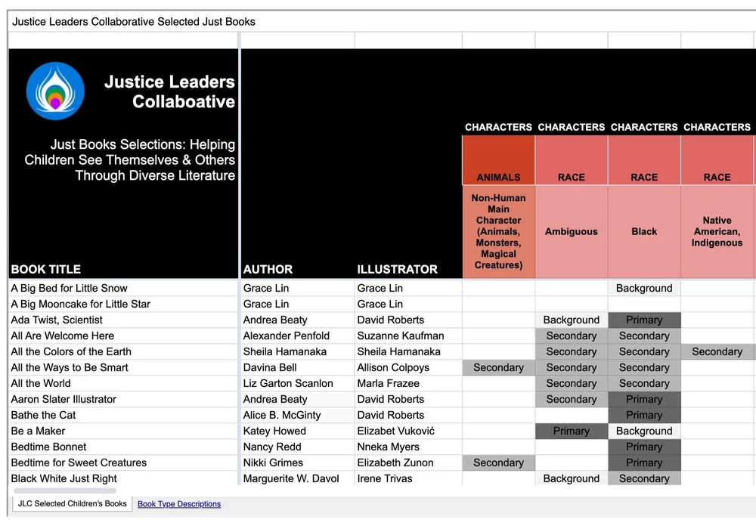
Task: Select the 'Bedtime Bonnet' title cell
Action: pos(123,447)
